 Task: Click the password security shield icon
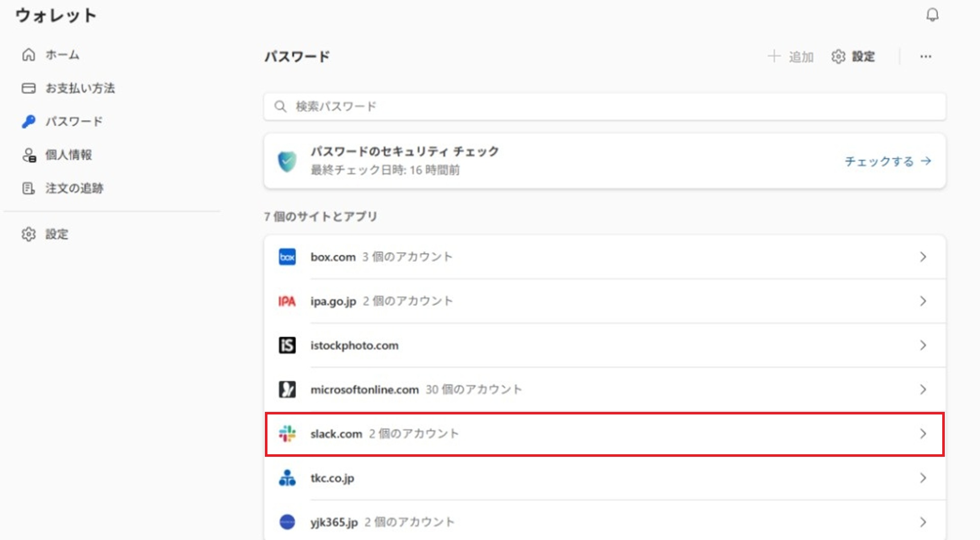pyautogui.click(x=287, y=161)
